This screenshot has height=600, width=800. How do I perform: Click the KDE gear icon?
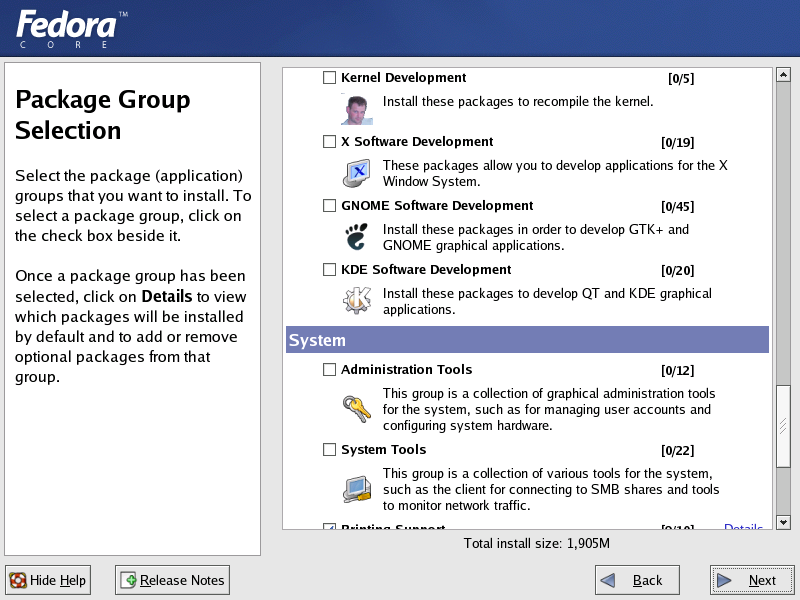tap(357, 301)
